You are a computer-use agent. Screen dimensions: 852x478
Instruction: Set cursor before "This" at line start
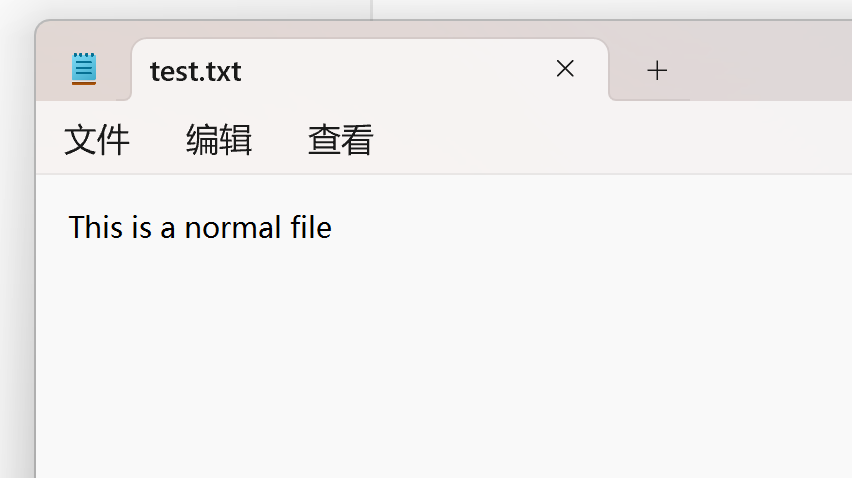tap(68, 227)
